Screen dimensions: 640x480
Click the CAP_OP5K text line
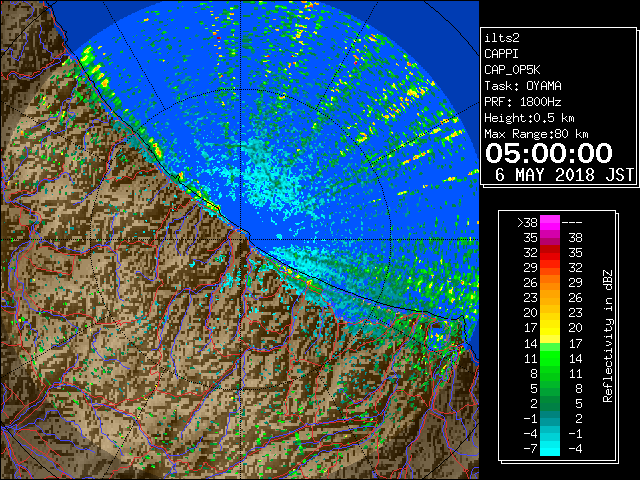tap(512, 70)
